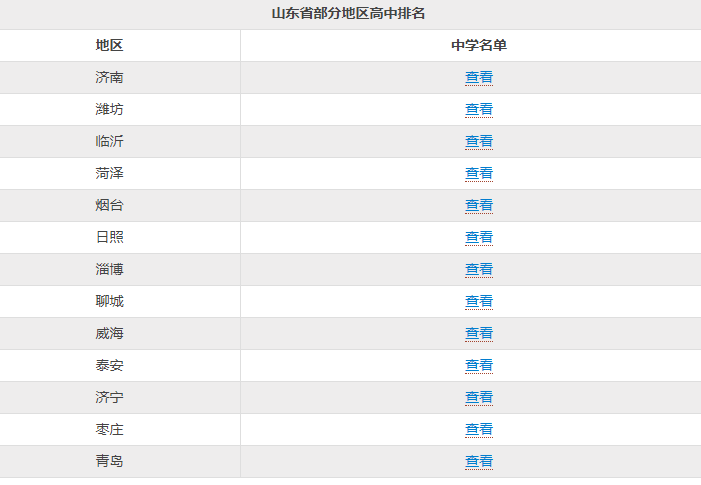Open the 查看 link for 枣庄
Screen dimensions: 701x485
click(x=479, y=430)
